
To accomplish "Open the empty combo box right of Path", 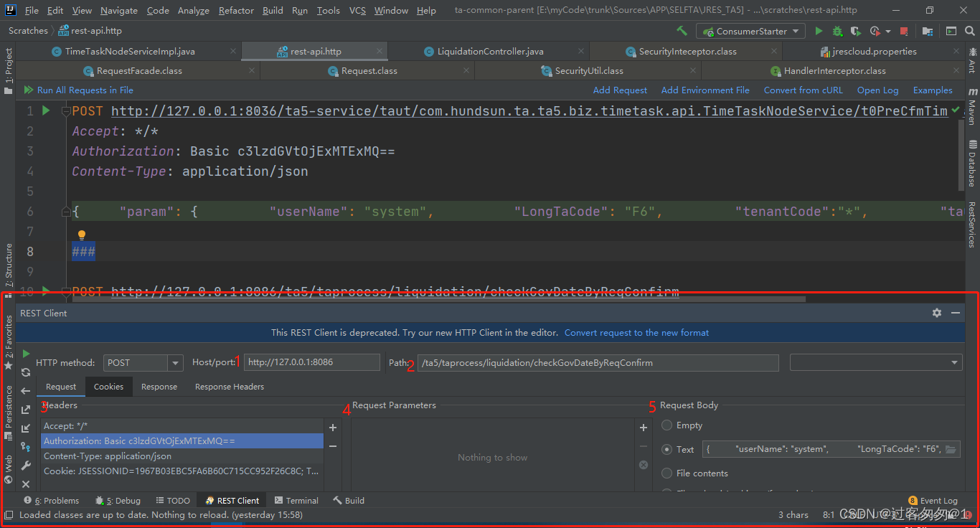I will [x=875, y=362].
